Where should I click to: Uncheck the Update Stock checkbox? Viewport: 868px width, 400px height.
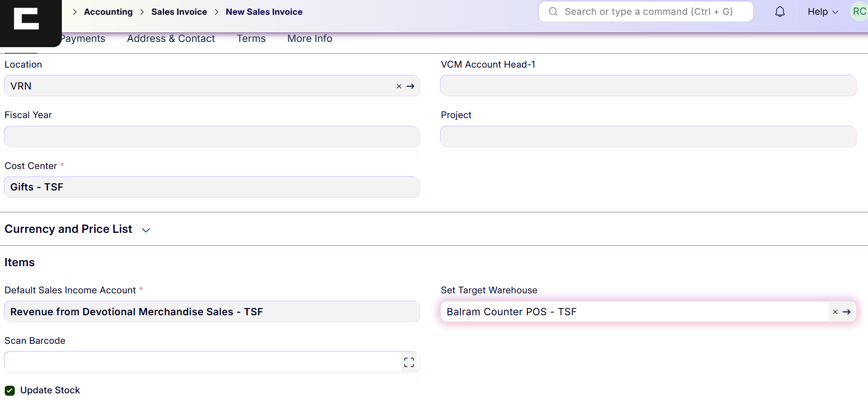tap(10, 390)
